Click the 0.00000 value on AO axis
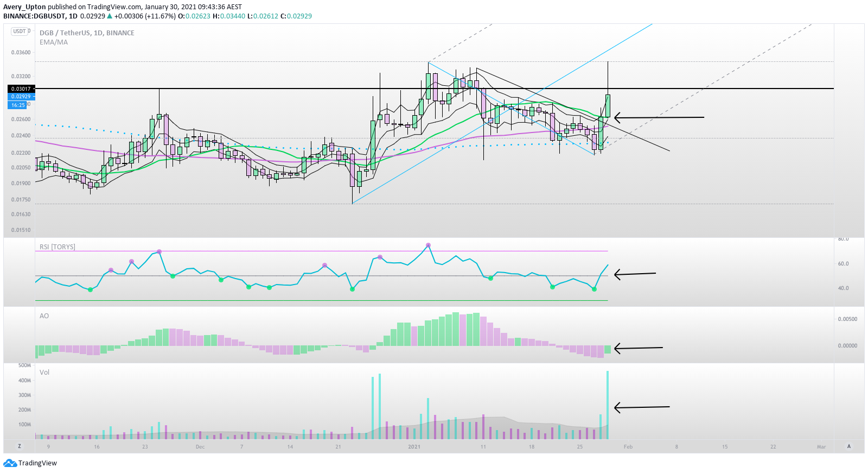The image size is (868, 473). (x=847, y=346)
